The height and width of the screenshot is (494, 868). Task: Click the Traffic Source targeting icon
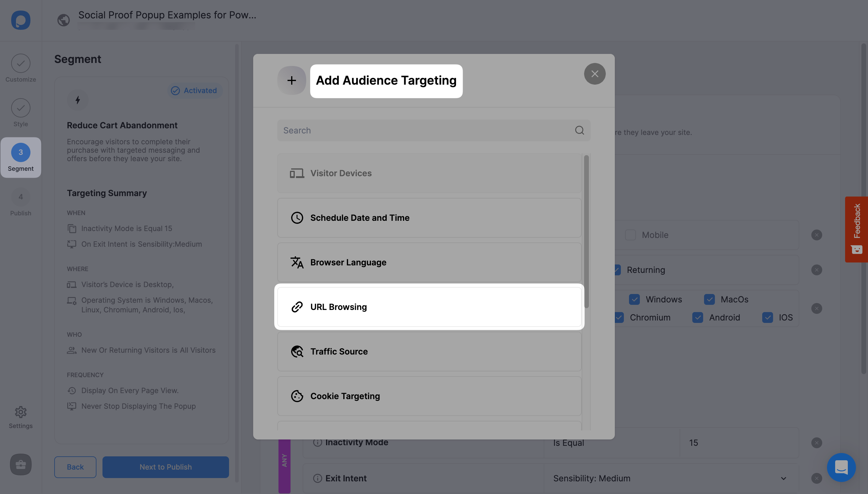[x=297, y=351]
